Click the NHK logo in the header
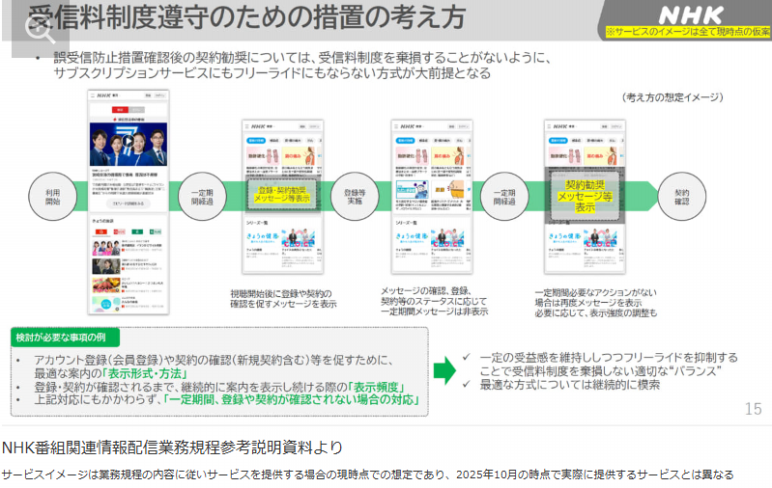 pyautogui.click(x=708, y=15)
